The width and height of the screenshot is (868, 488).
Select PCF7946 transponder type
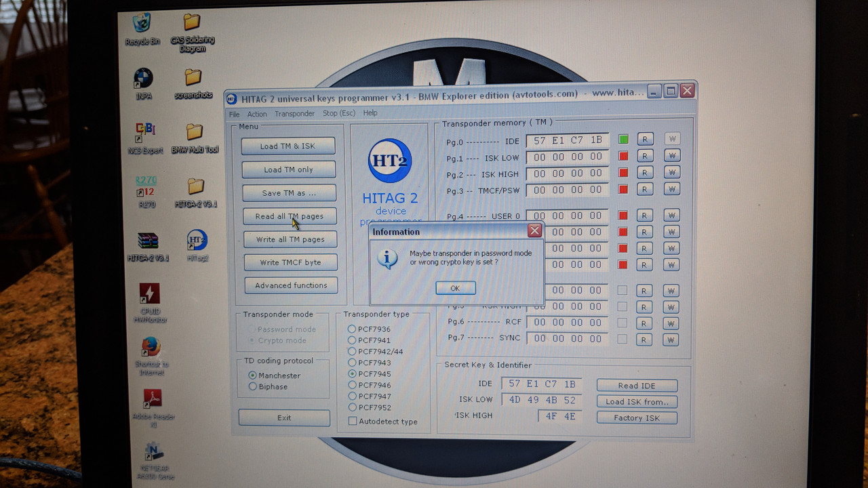click(370, 385)
